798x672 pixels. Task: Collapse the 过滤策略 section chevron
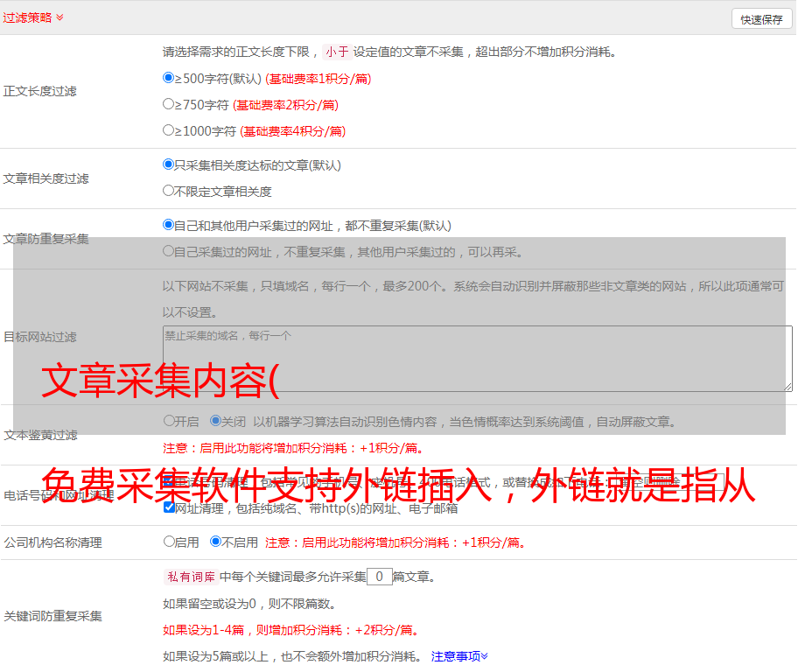[59, 17]
